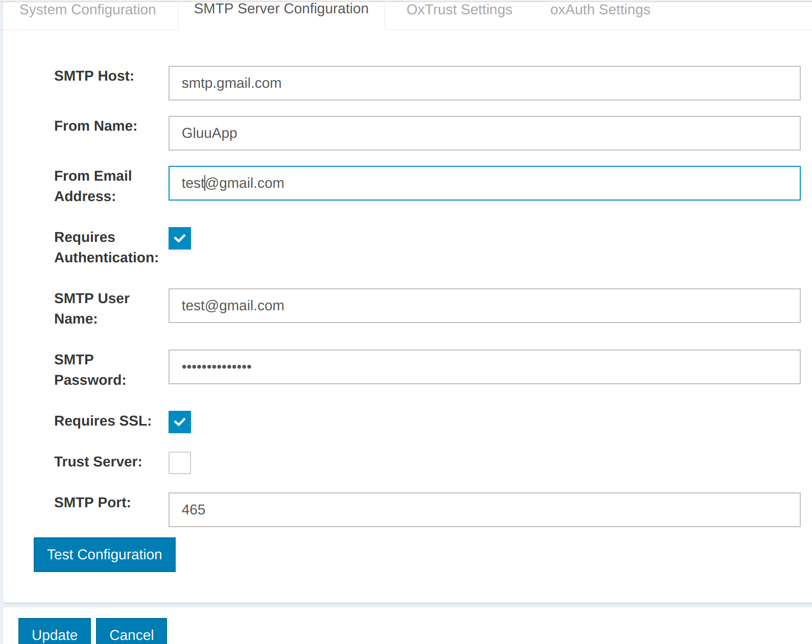Click the "Requires SSL:" label
Image resolution: width=812 pixels, height=644 pixels.
click(x=103, y=421)
